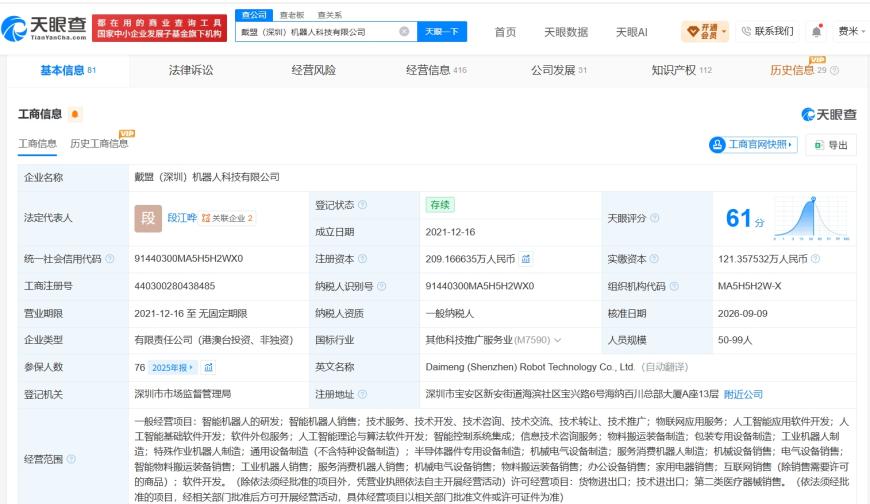Switch to the 经营信息 tab
The image size is (870, 504).
pyautogui.click(x=436, y=70)
